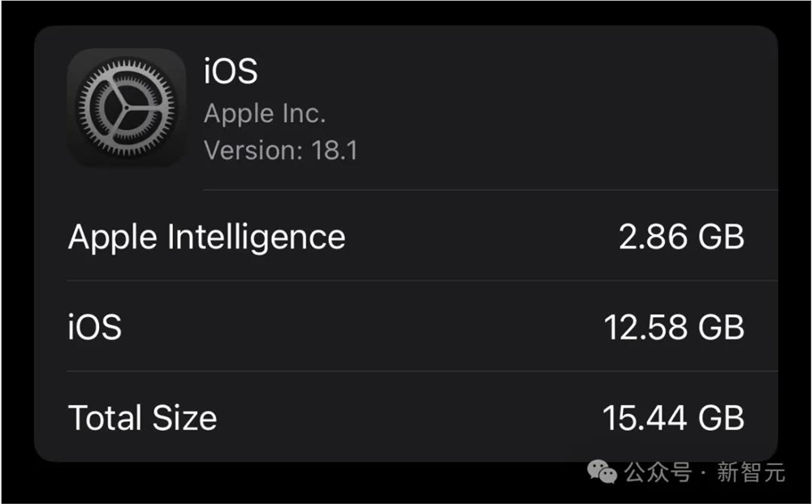
Task: Click the 12.58 GB size value
Action: point(674,327)
